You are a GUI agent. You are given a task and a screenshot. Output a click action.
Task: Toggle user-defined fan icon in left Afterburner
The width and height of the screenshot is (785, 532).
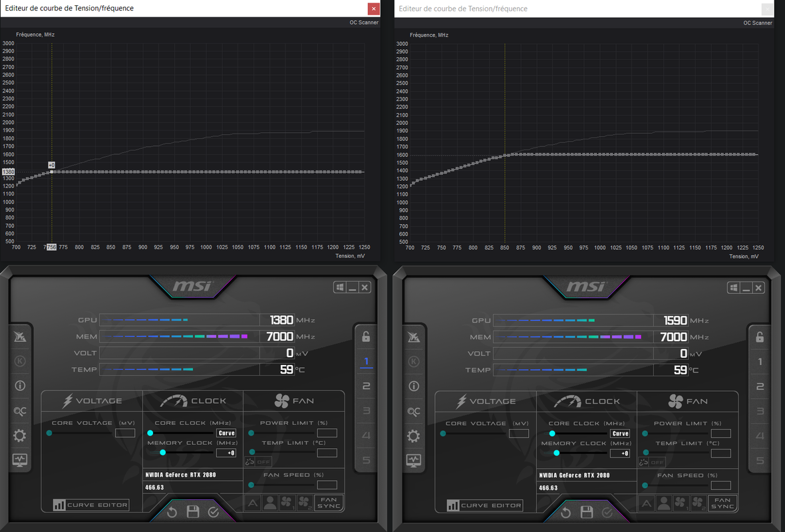[x=270, y=503]
